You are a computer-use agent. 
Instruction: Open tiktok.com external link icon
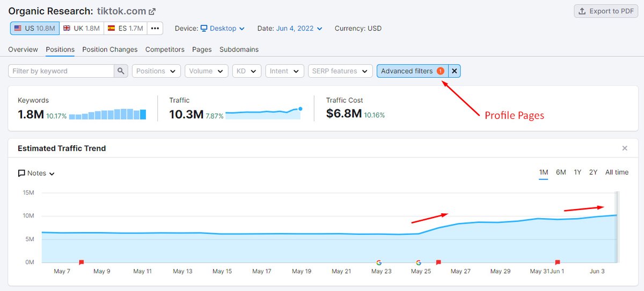[152, 11]
